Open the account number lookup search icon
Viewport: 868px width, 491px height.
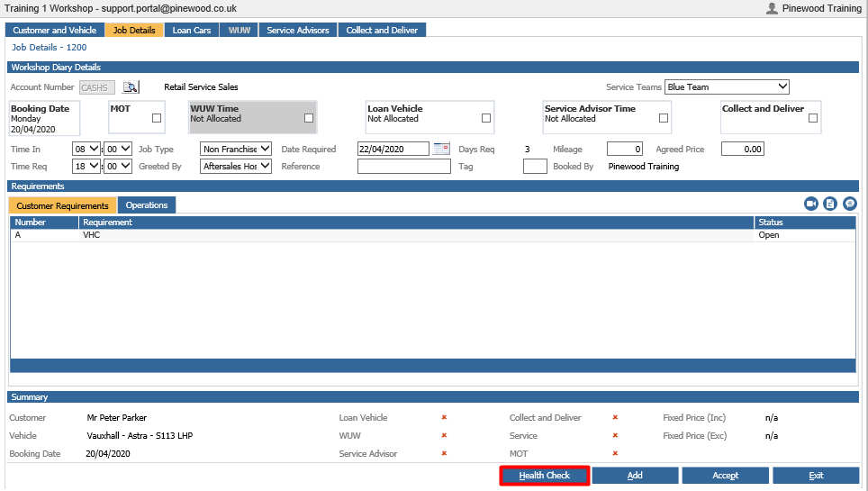click(x=131, y=87)
